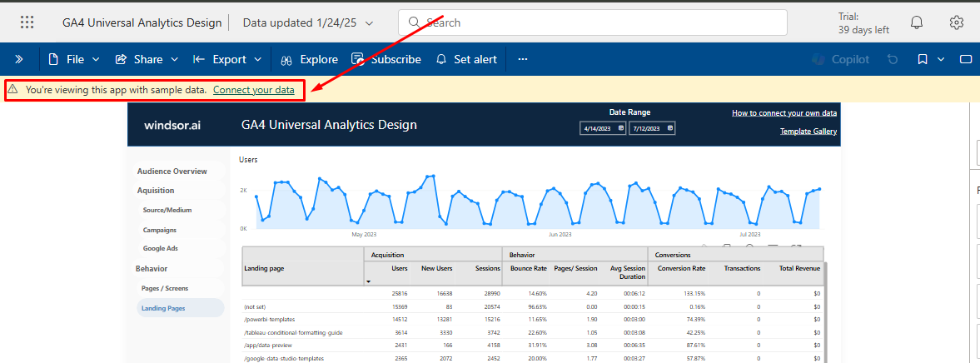Click inside the Search field
Screen dimensions: 980x363
pos(593,22)
